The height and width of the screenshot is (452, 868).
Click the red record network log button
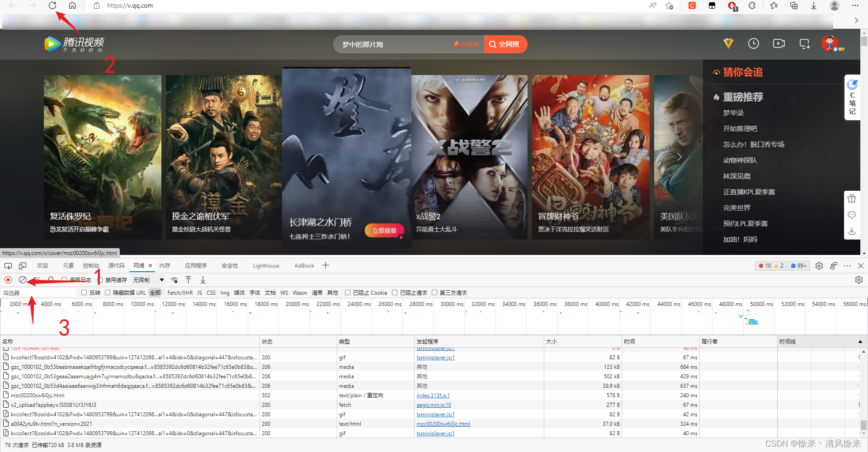(x=8, y=280)
